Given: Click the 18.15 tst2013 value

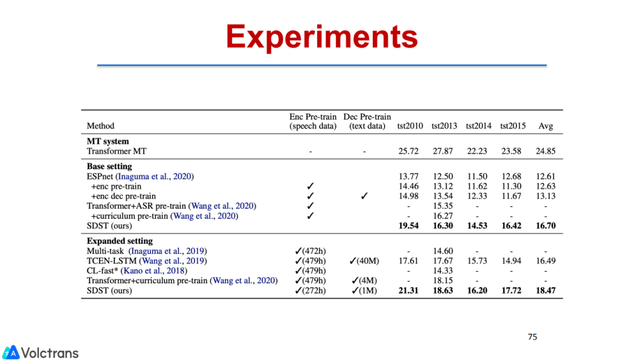Looking at the screenshot, I should (442, 281).
